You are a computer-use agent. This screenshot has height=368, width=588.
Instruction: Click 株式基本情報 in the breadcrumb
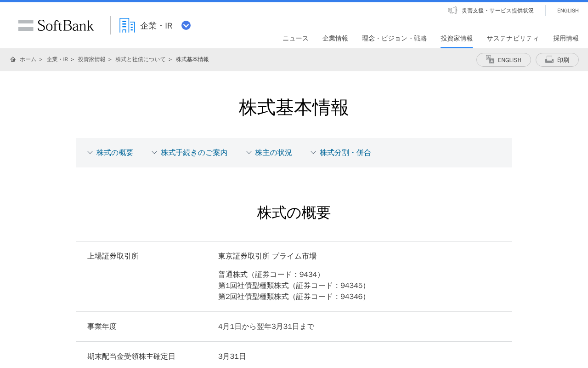click(192, 59)
